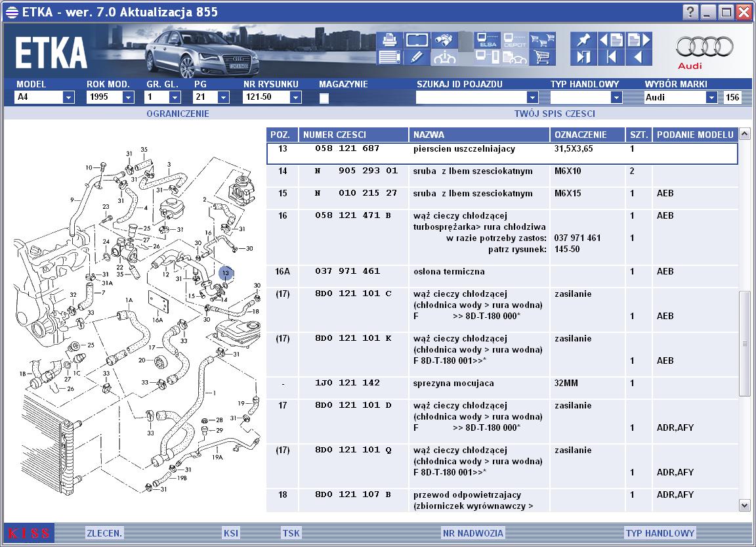Click the help question mark button
The height and width of the screenshot is (547, 756).
coord(690,12)
